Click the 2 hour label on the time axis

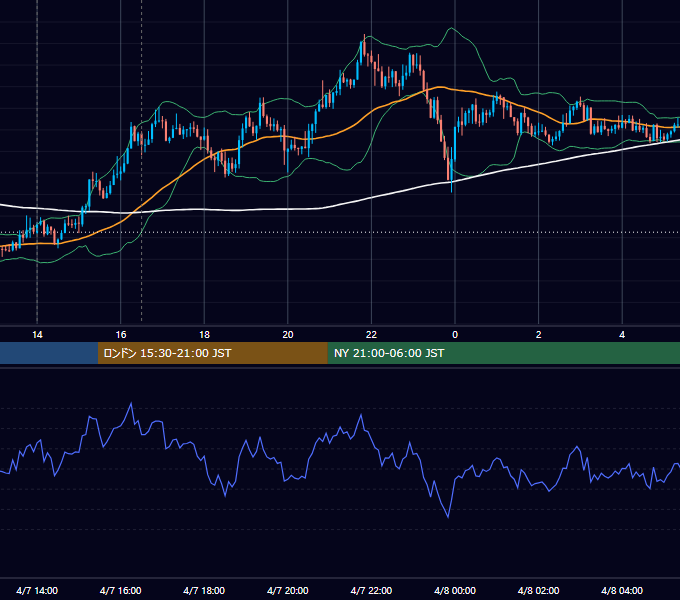tap(538, 335)
